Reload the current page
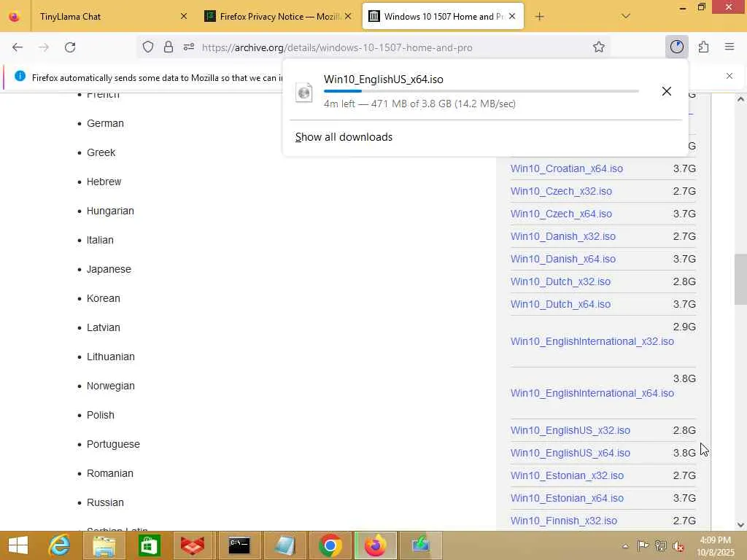The image size is (747, 560). point(70,47)
